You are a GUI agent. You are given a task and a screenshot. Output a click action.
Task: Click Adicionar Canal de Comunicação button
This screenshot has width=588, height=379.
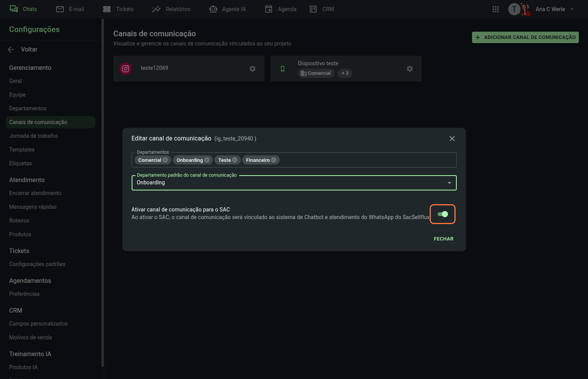coord(525,37)
